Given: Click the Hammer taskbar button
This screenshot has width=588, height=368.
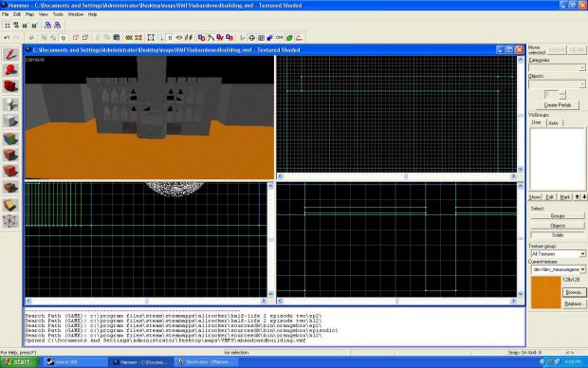Looking at the screenshot, I should [141, 362].
